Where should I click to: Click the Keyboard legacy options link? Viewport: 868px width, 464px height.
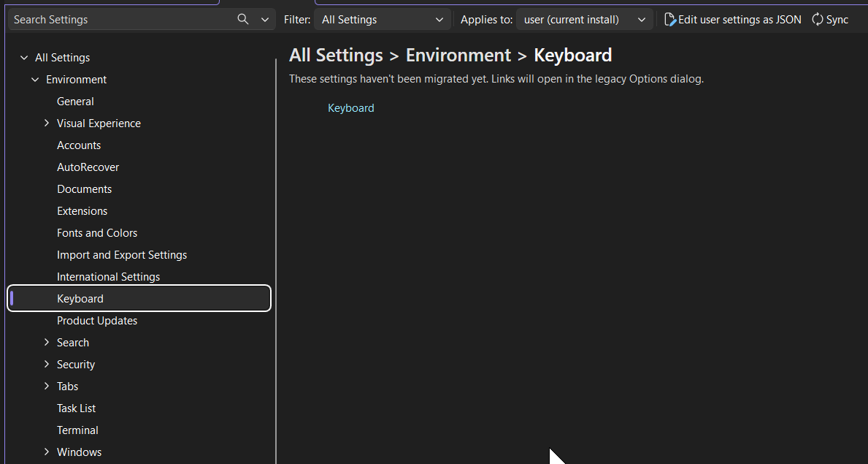(x=351, y=108)
